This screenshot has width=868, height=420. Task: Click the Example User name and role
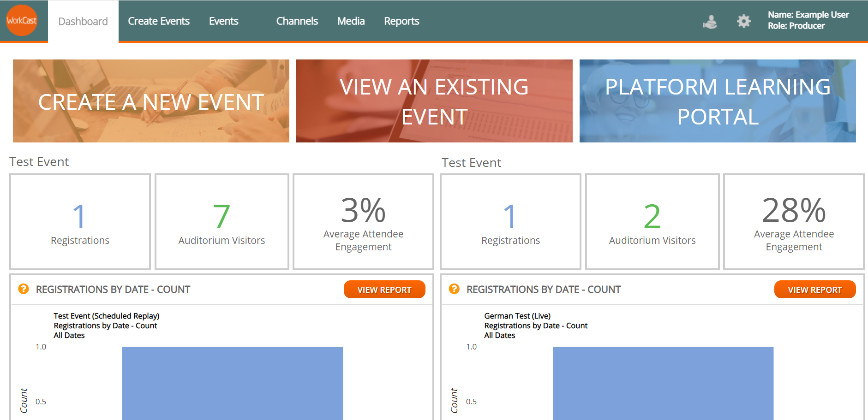[x=808, y=20]
